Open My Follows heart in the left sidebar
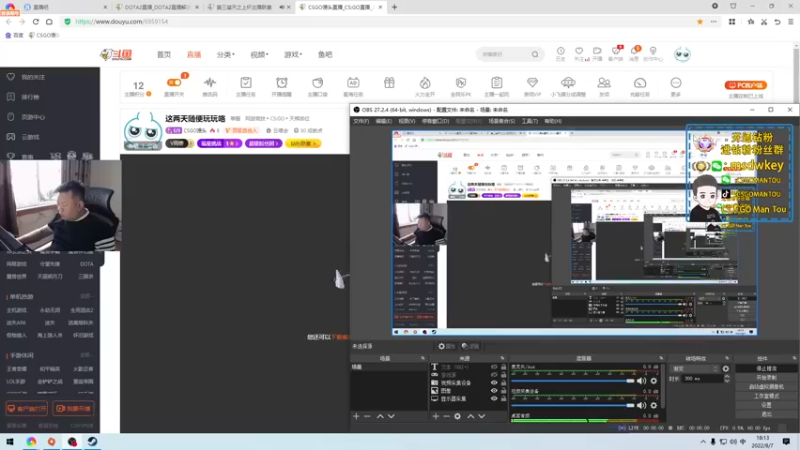The width and height of the screenshot is (800, 450). click(11, 77)
